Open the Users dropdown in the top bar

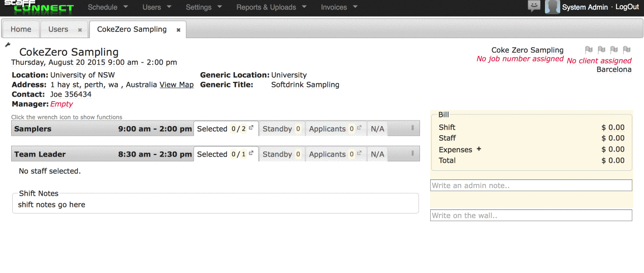click(x=157, y=7)
